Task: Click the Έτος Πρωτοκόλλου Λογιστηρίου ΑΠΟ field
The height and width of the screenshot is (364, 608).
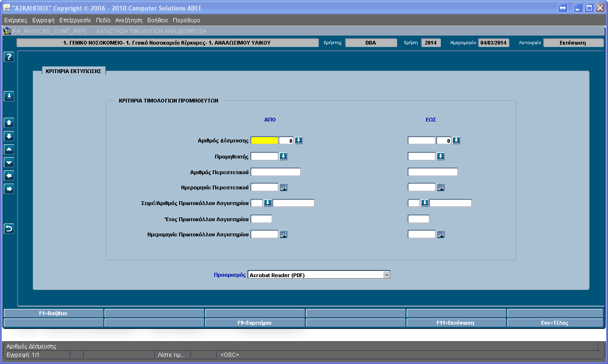Action: click(x=261, y=219)
